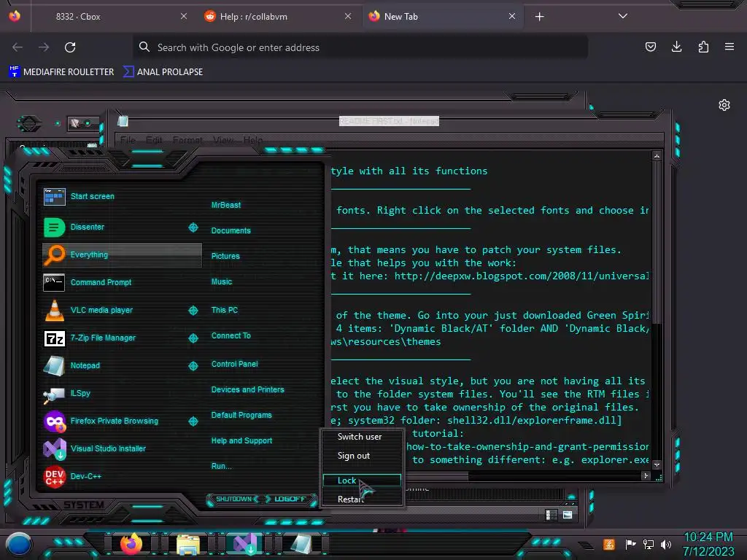
Task: Expand jump list for VLC media player
Action: point(193,311)
